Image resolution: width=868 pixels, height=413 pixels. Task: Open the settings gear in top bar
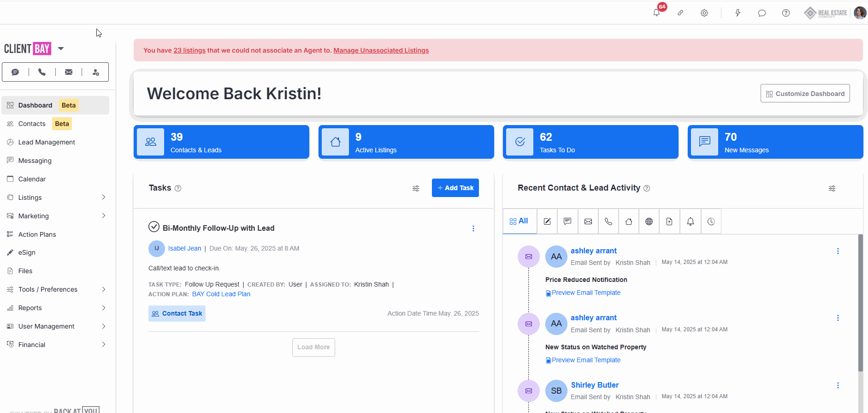point(704,13)
